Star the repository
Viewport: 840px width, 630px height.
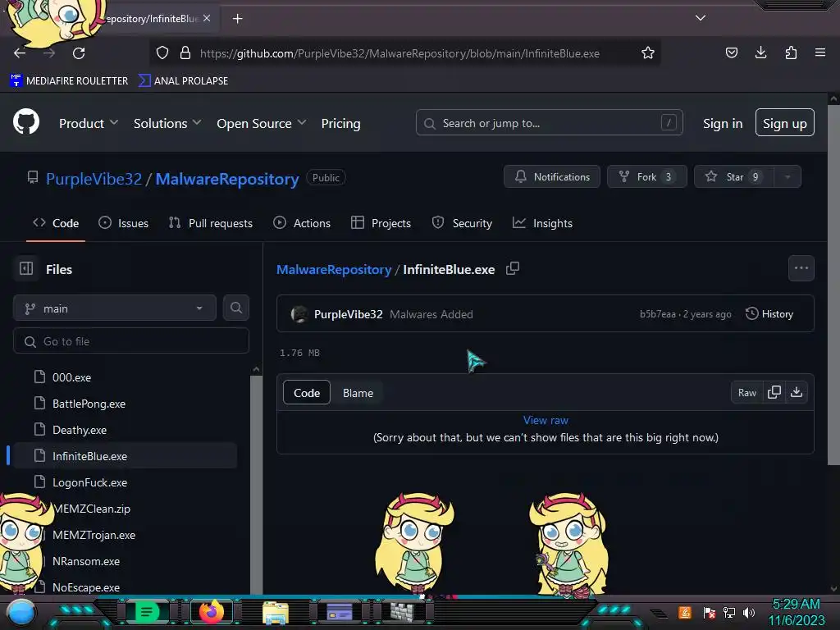click(x=733, y=177)
